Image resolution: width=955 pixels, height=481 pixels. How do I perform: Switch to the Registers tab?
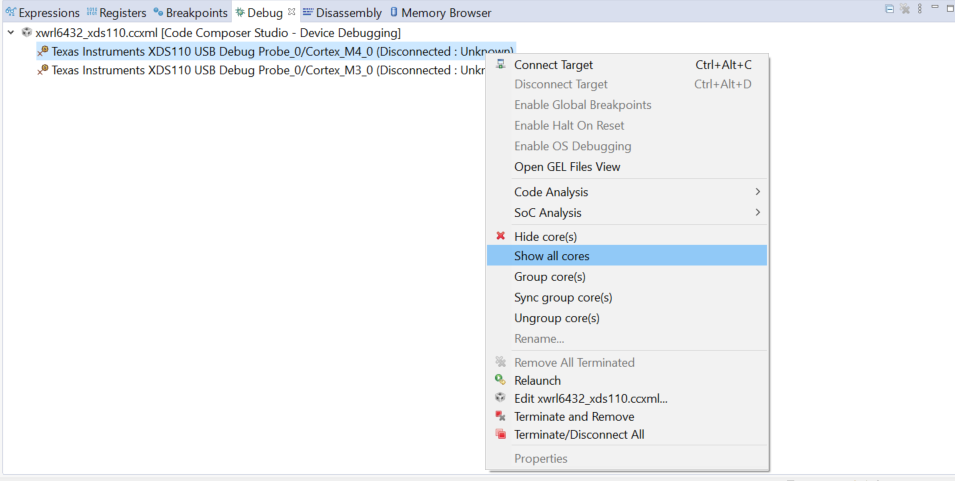(x=116, y=13)
